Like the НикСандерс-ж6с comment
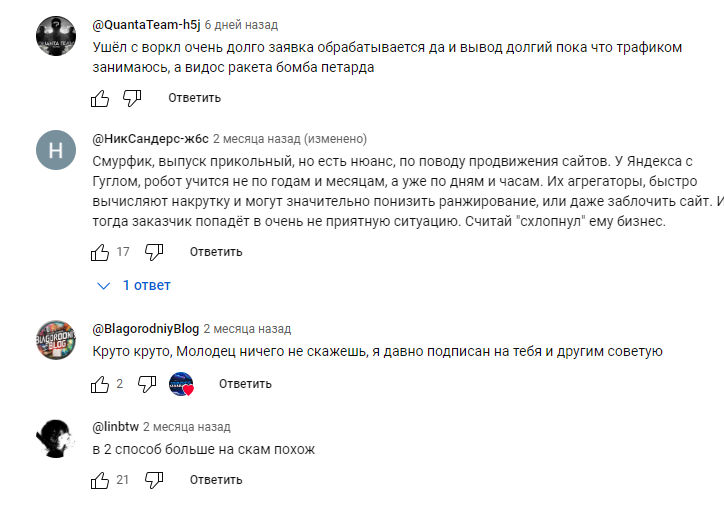 click(x=100, y=251)
